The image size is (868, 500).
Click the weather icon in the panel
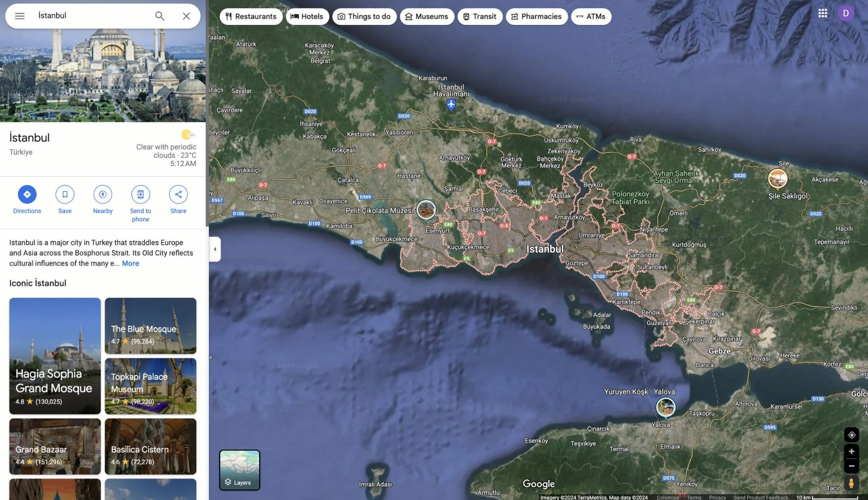(188, 134)
